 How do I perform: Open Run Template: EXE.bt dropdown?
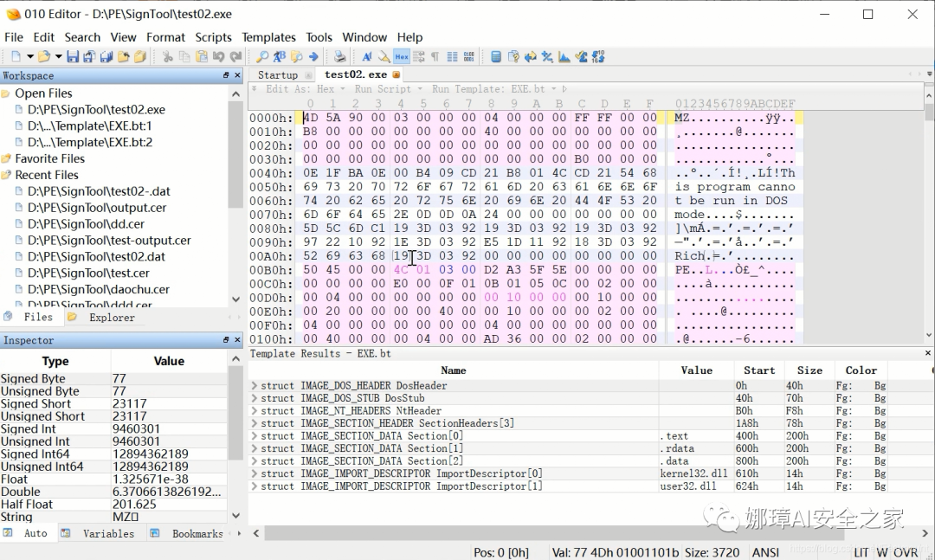coord(494,89)
